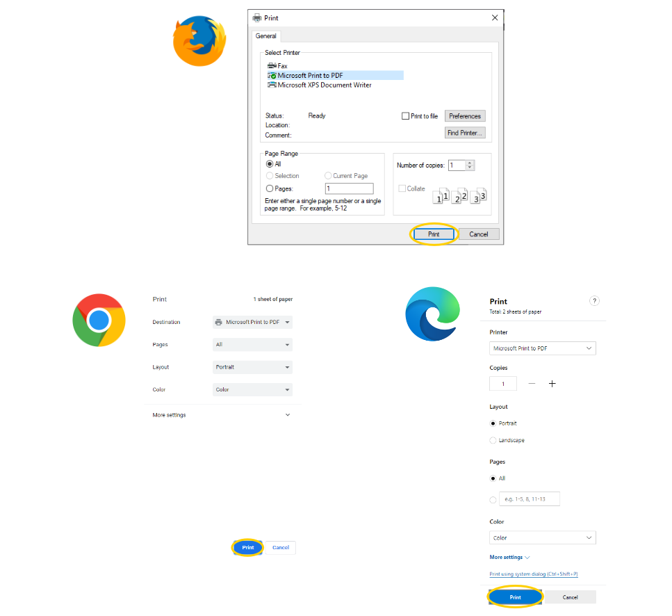Click Cancel in the Chrome print panel
Viewport: 672px width, 616px height.
pos(281,547)
